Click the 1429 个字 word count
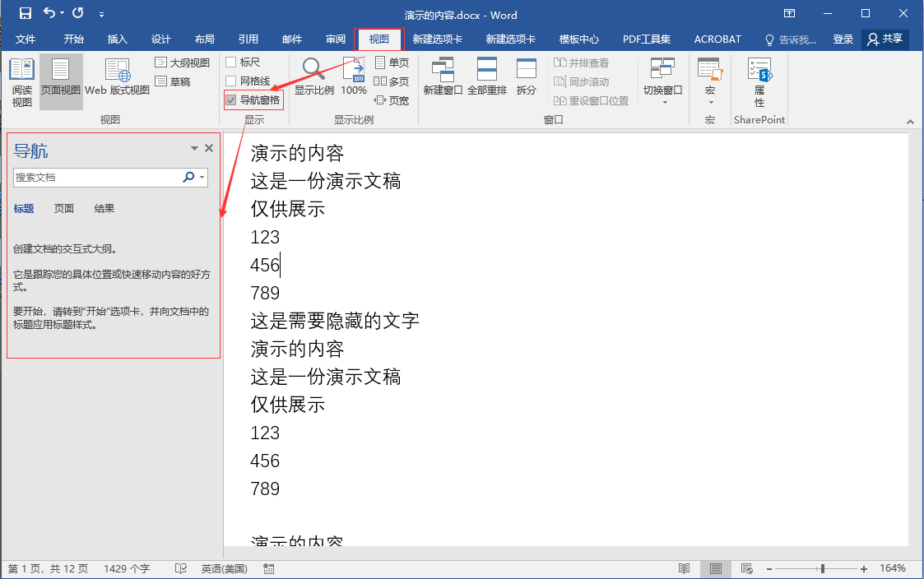Viewport: 924px width, 579px height. (127, 568)
